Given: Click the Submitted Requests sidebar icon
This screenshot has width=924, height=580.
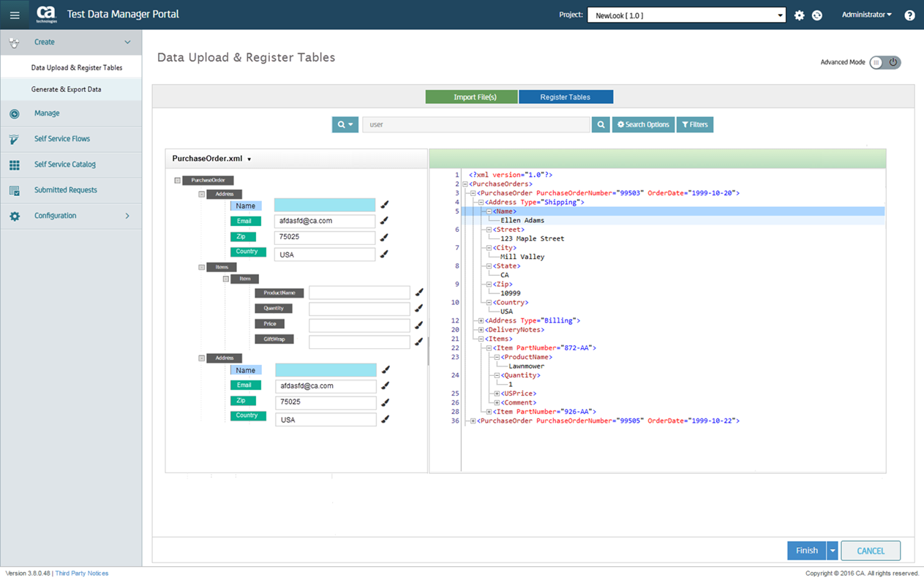Looking at the screenshot, I should point(15,191).
